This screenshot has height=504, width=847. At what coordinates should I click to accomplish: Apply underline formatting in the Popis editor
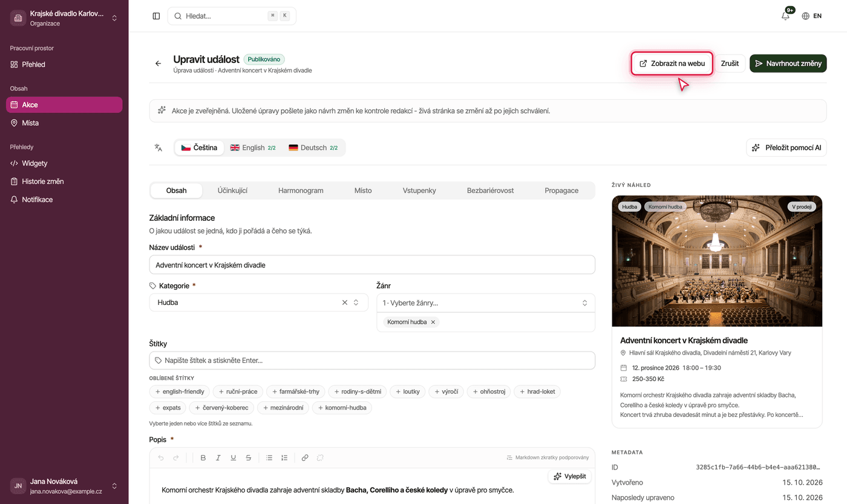(x=234, y=458)
